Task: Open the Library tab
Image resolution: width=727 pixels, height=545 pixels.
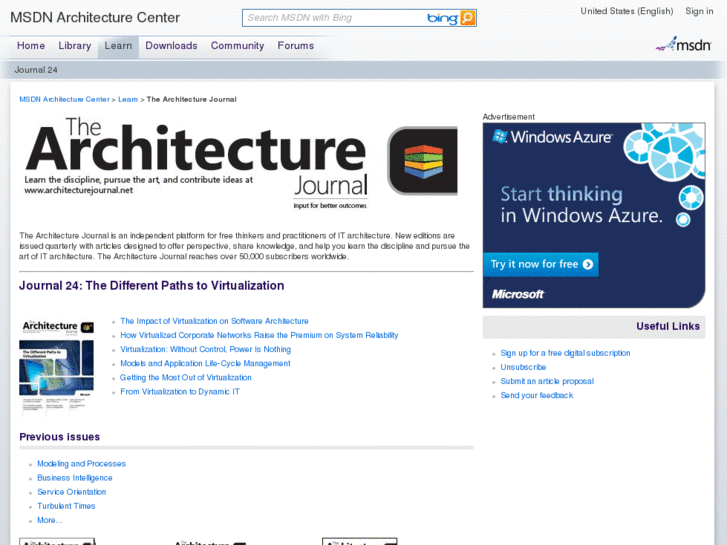Action: click(x=74, y=45)
